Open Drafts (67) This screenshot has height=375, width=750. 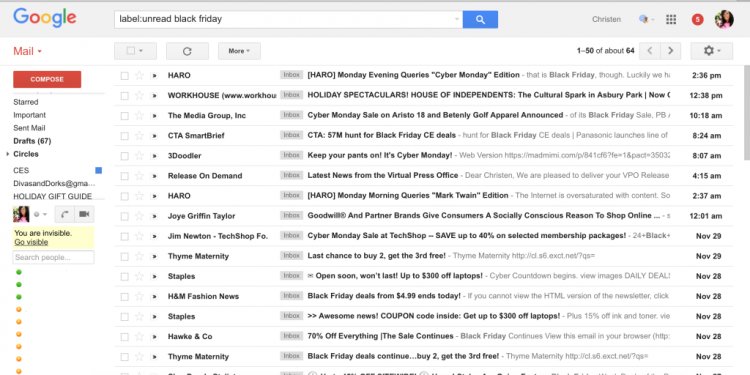(32, 141)
